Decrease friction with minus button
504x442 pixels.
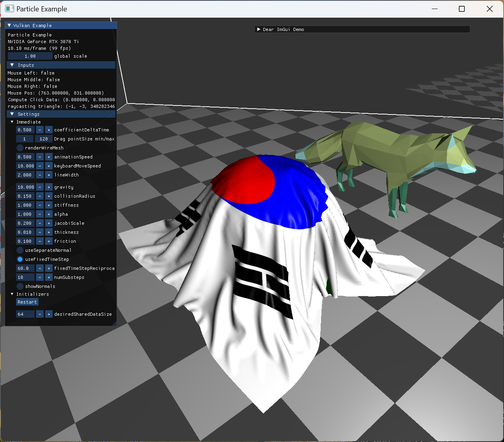tap(40, 241)
